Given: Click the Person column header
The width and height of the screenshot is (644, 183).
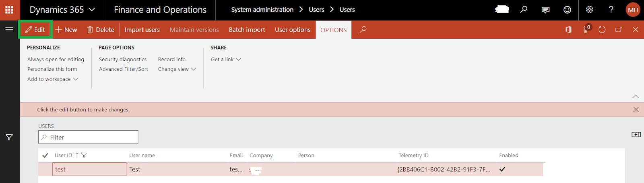Looking at the screenshot, I should point(306,155).
